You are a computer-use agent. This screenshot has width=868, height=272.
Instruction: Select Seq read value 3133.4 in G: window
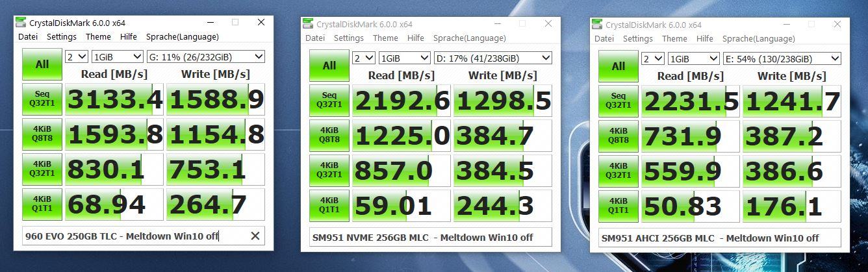(114, 99)
